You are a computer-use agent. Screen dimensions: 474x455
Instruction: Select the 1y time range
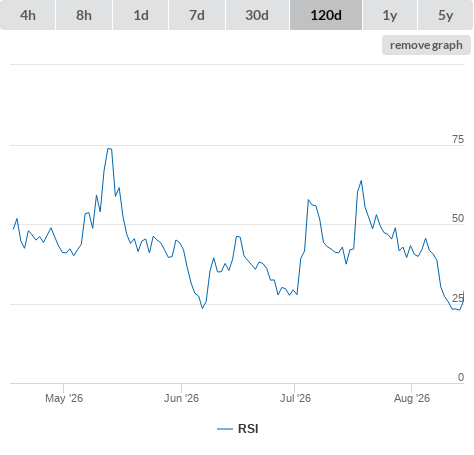390,15
